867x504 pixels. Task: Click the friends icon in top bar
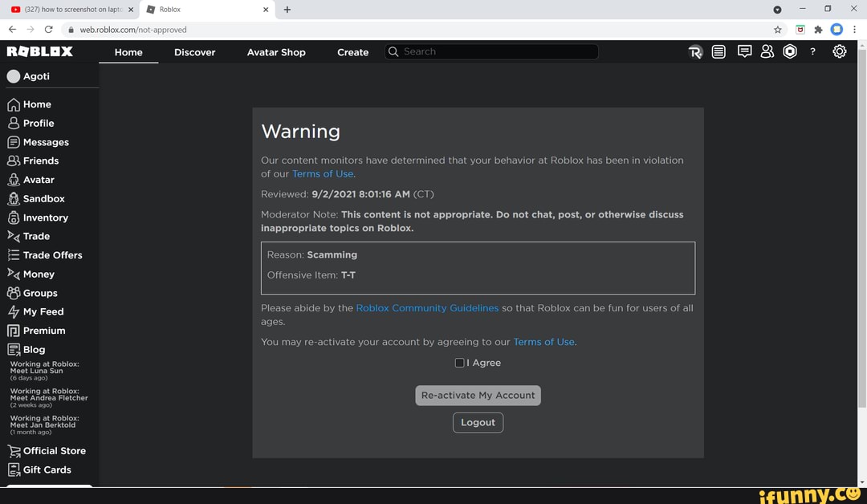click(767, 51)
